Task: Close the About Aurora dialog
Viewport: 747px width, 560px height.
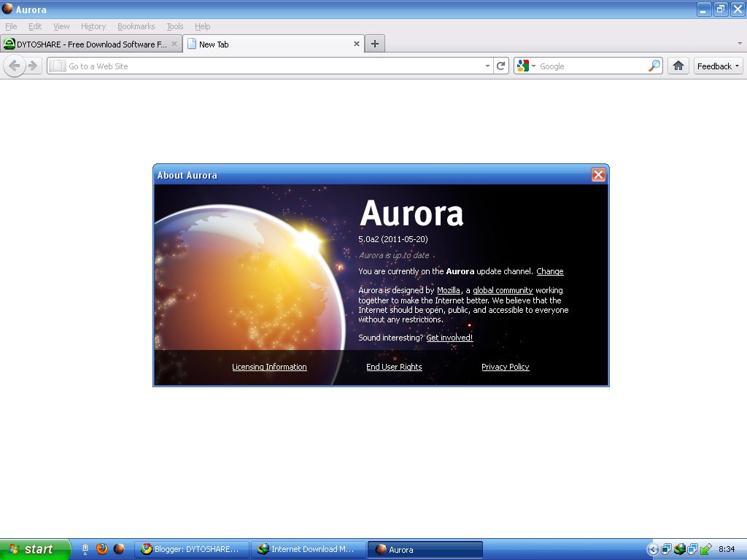Action: coord(598,175)
